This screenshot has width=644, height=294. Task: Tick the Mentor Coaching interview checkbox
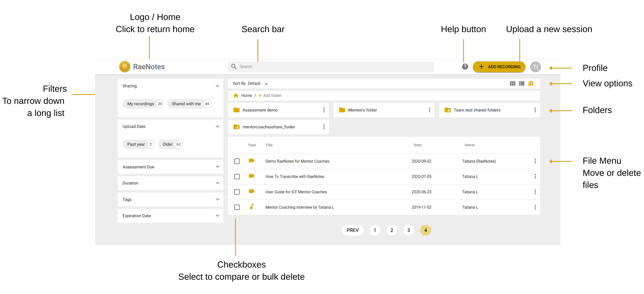(237, 207)
